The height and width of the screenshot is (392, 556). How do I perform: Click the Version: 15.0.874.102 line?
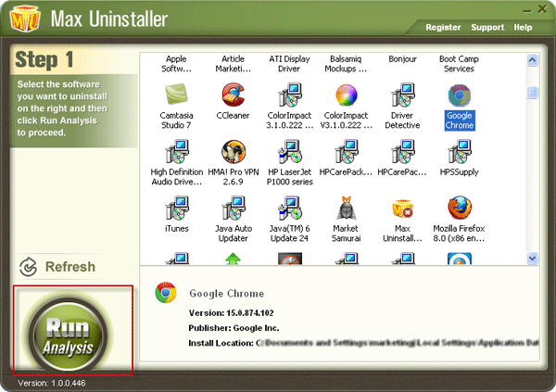(x=231, y=313)
